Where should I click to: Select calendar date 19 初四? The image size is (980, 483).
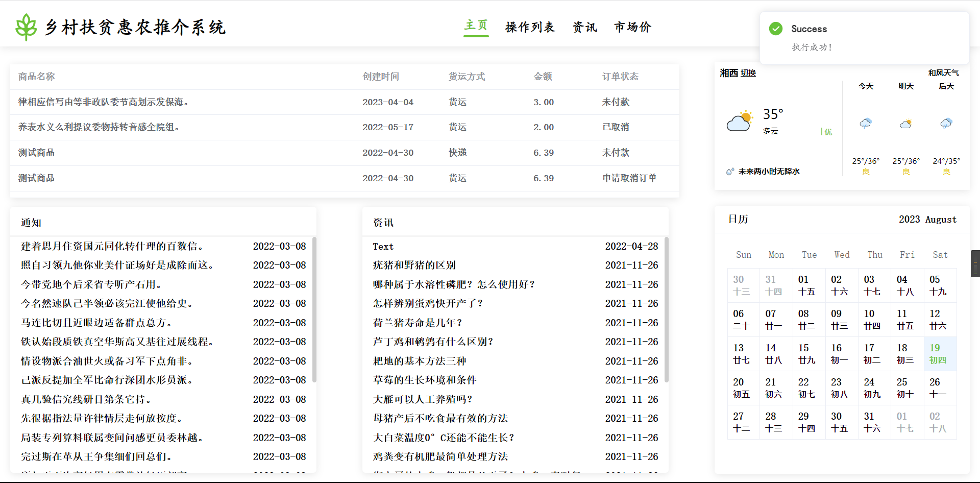(940, 354)
